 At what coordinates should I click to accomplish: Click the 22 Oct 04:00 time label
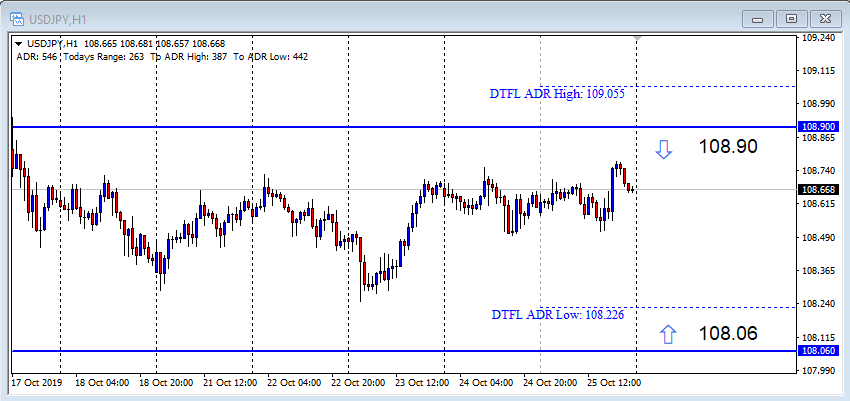(x=294, y=383)
